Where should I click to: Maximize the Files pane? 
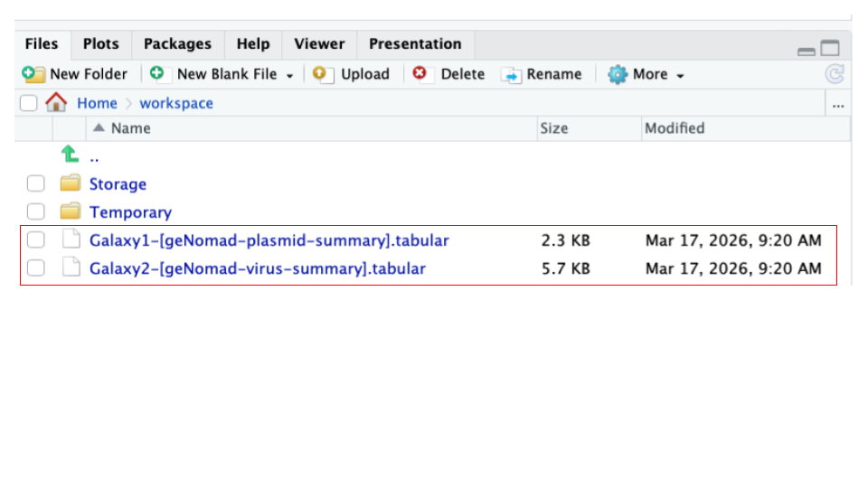pyautogui.click(x=830, y=49)
